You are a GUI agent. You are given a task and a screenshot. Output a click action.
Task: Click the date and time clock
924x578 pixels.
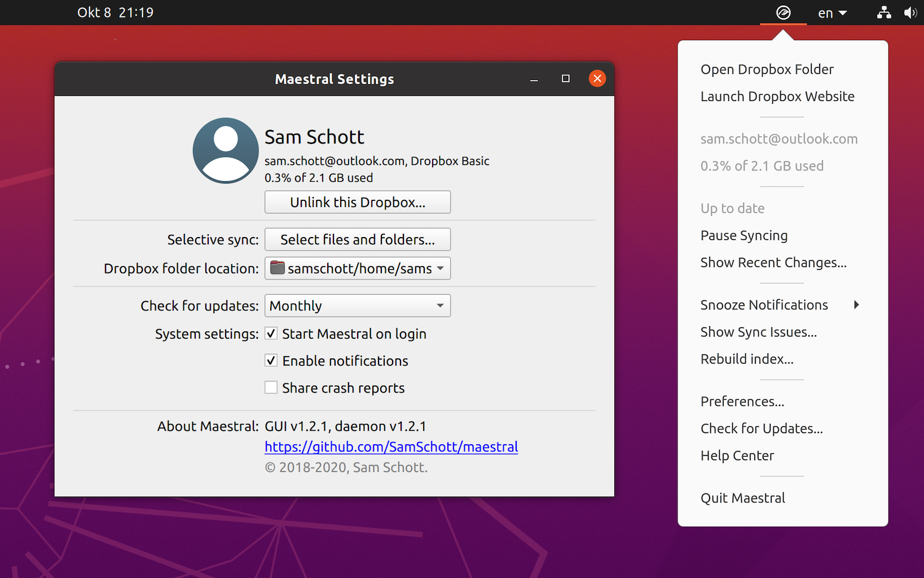point(115,12)
